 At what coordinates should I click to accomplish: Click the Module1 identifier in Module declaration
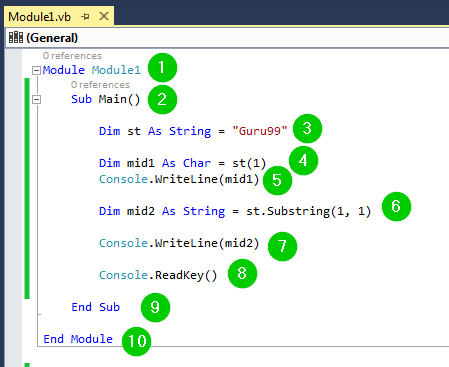[x=116, y=70]
